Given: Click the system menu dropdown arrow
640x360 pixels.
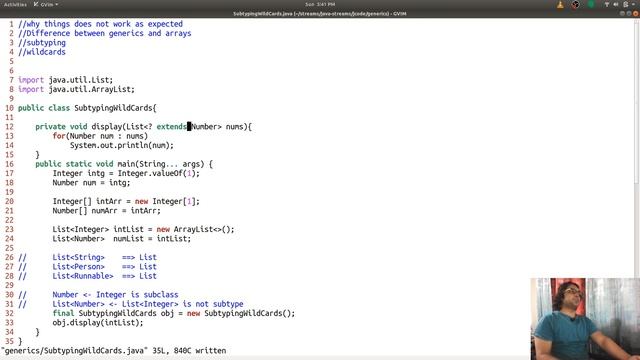Looking at the screenshot, I should coord(633,4).
